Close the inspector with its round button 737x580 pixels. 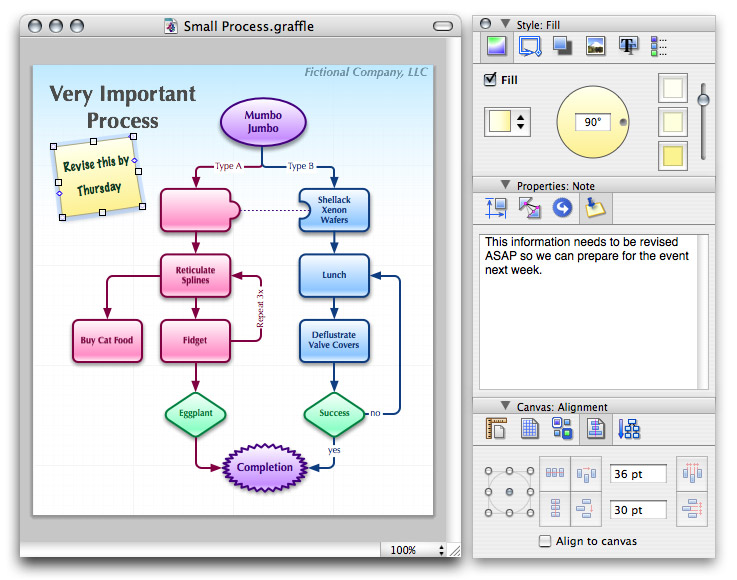[486, 24]
